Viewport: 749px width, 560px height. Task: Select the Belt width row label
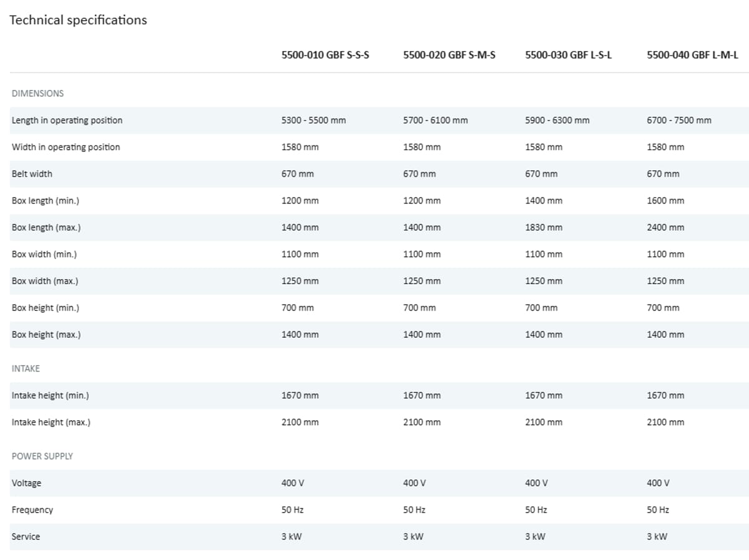(x=32, y=174)
